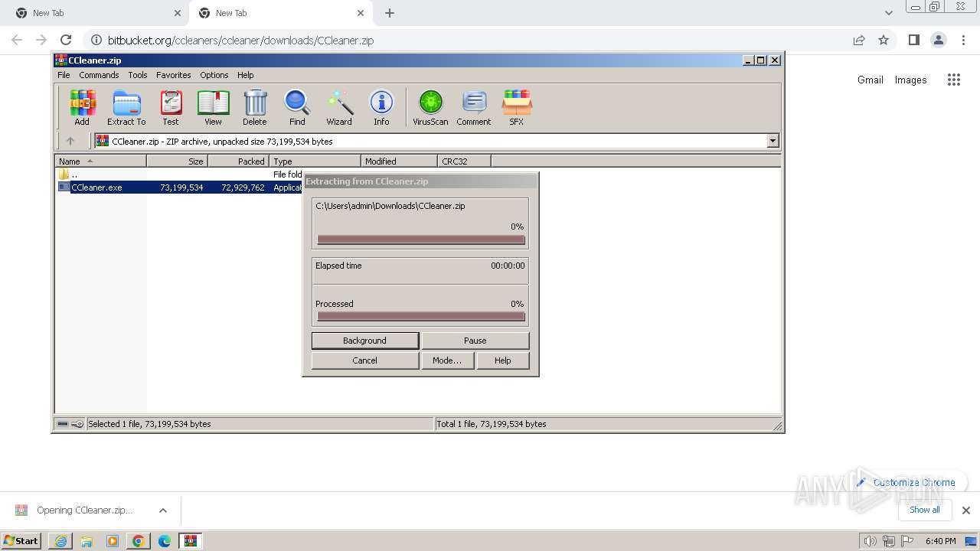Open the Commands menu
This screenshot has width=980, height=551.
(99, 75)
